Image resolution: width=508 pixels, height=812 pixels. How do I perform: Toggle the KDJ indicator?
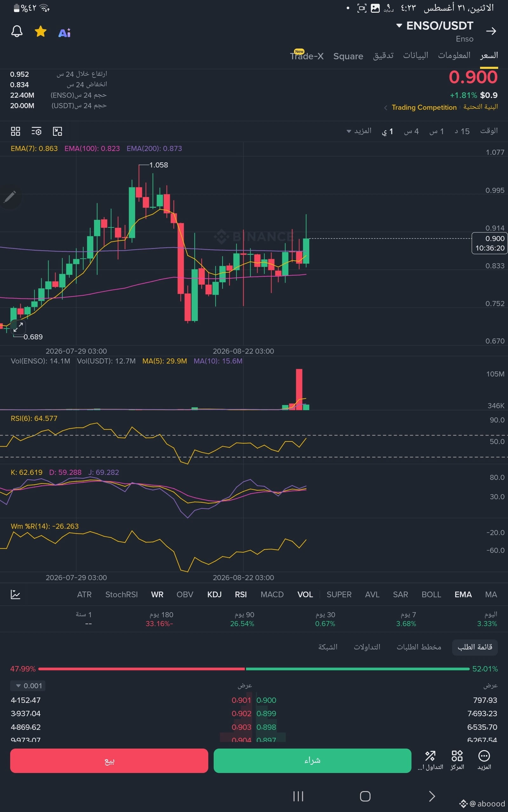214,595
